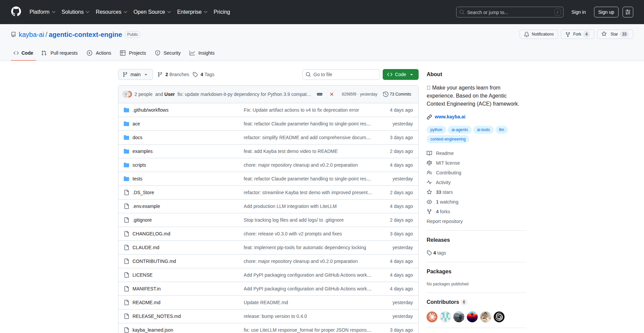Image resolution: width=644 pixels, height=333 pixels.
Task: Click the examples folder icon
Action: pos(126,151)
